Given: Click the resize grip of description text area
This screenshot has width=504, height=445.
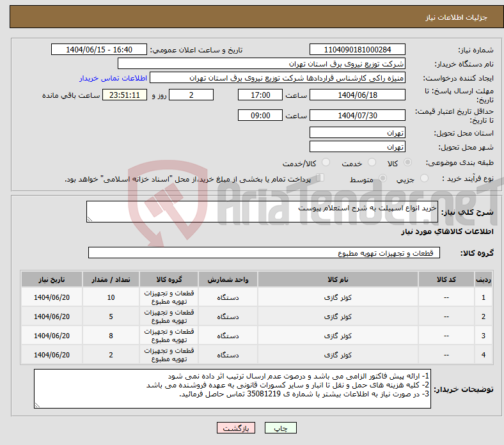Looking at the screenshot, I should point(90,219).
